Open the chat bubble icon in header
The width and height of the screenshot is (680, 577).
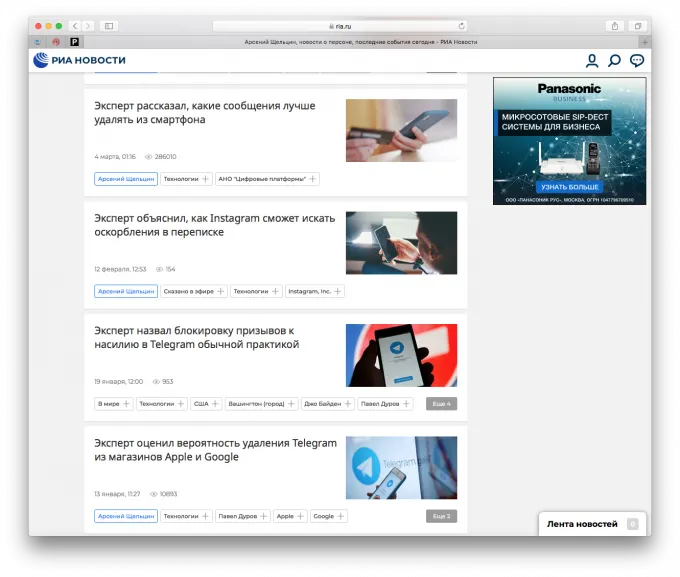(x=637, y=61)
